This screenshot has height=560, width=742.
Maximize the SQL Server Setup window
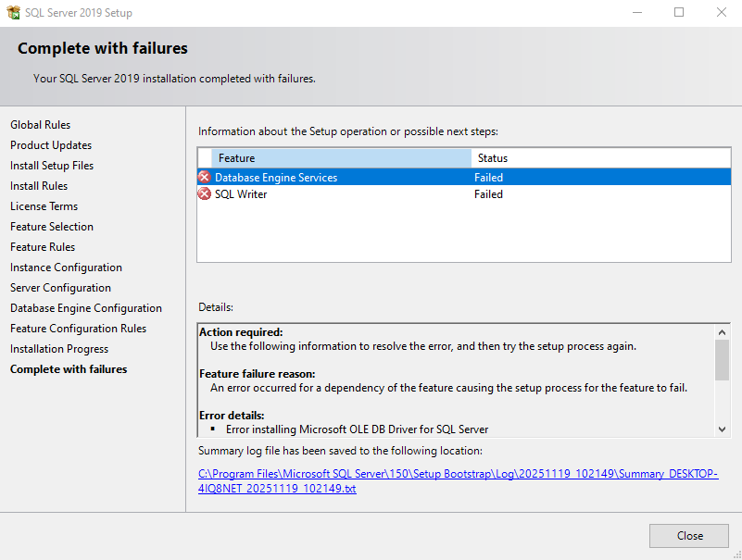(679, 13)
